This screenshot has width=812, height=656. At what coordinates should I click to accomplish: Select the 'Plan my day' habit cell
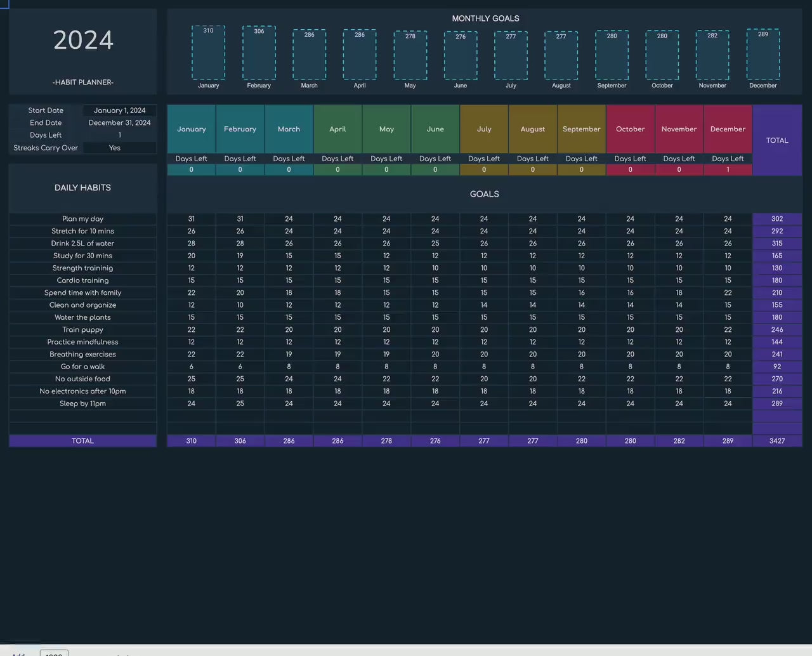click(83, 219)
